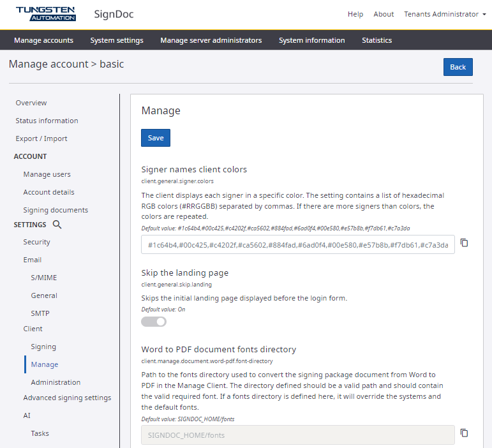Open S/MIME email settings

coord(43,278)
